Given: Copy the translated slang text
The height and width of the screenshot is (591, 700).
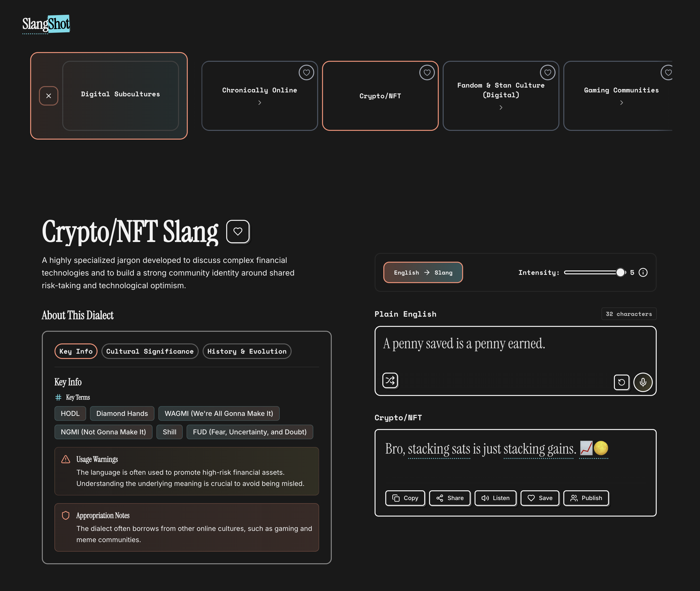Looking at the screenshot, I should 405,498.
